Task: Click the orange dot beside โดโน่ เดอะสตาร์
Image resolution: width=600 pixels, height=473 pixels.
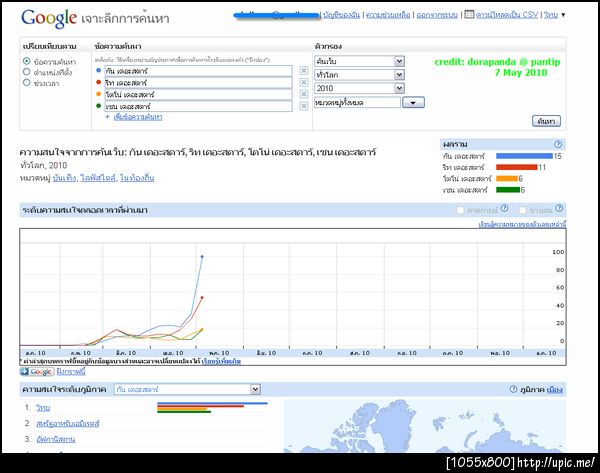Action: 98,94
